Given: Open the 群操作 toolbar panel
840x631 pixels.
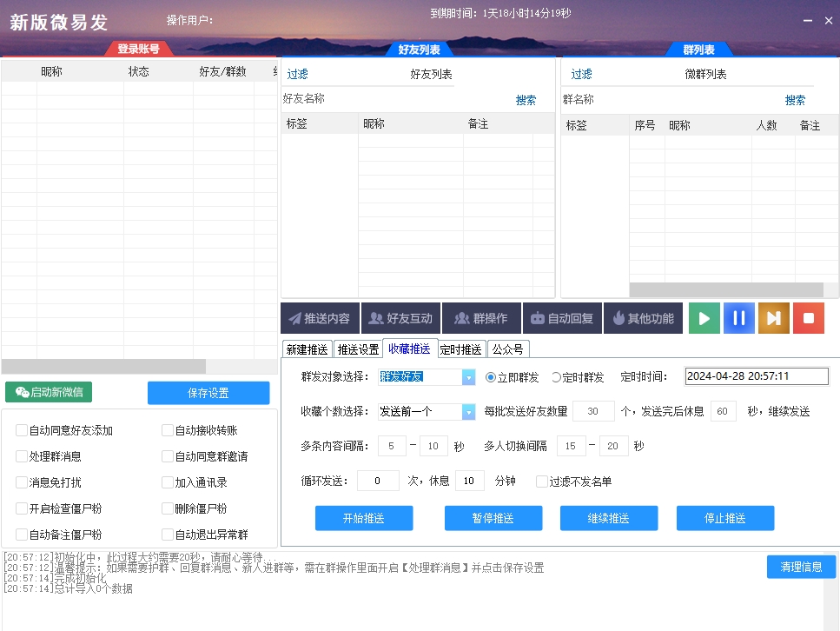Looking at the screenshot, I should click(481, 317).
